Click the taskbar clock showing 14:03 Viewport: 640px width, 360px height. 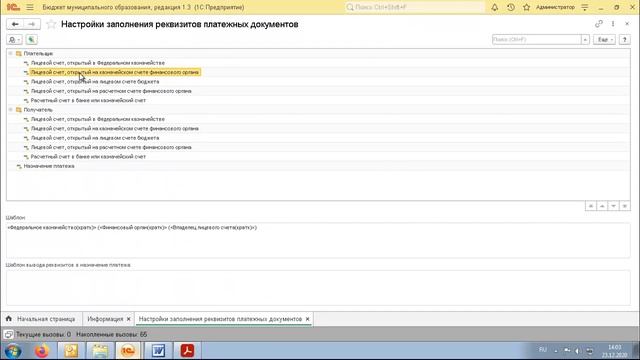pos(614,351)
